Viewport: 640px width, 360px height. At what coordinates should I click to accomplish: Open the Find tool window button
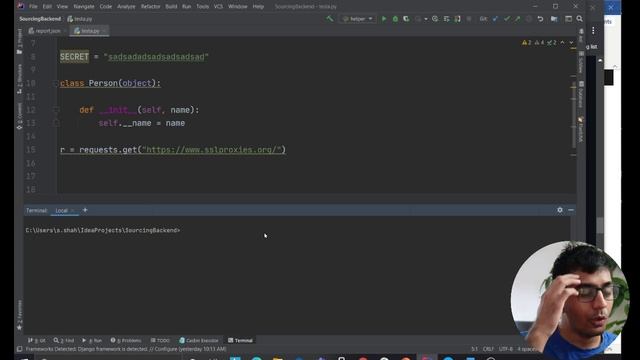tap(64, 340)
